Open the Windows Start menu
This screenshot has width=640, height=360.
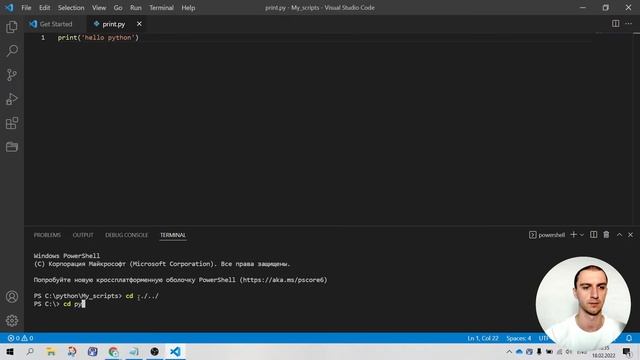tap(10, 351)
